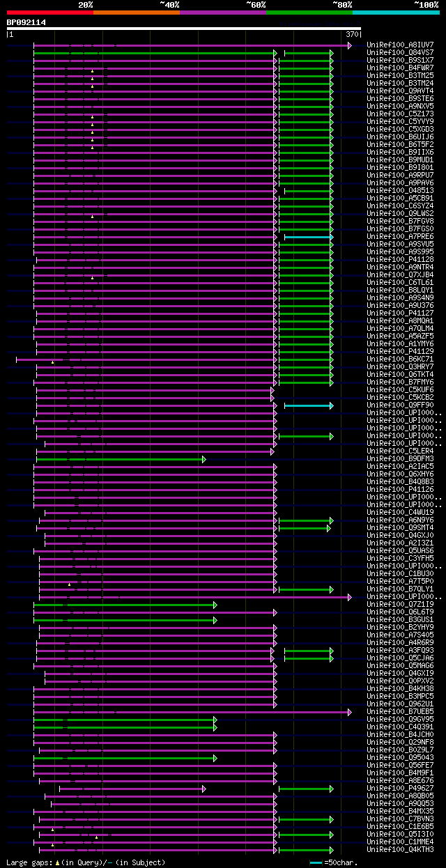446x868 pixels.
Task: Open the UniRef100_Q95043 hit
Action: coord(400,758)
